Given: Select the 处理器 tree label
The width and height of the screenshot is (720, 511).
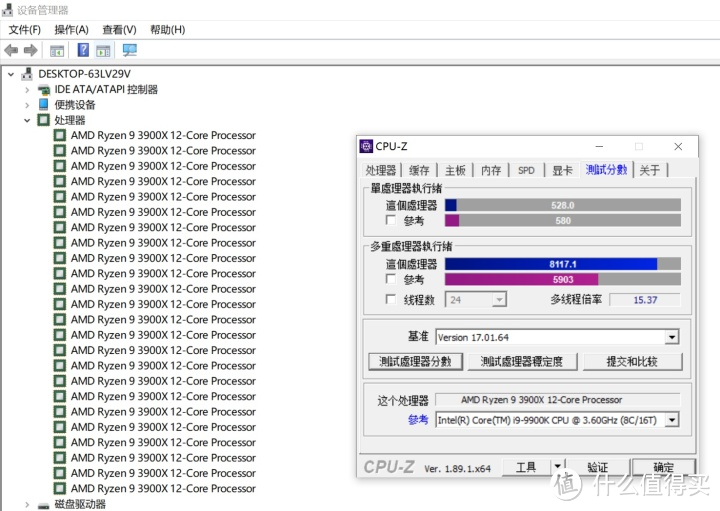Looking at the screenshot, I should coord(70,120).
